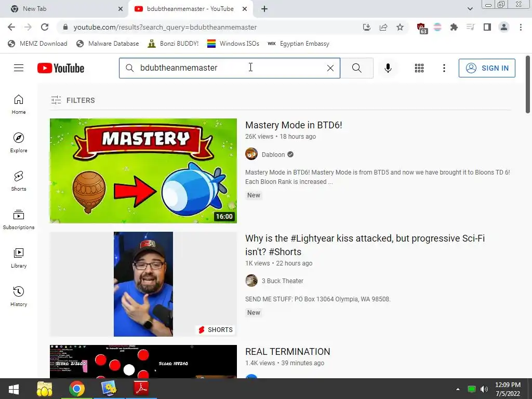Screen dimensions: 532x399
Task: Open the REAL TERMINATION video title
Action: [x=287, y=352]
